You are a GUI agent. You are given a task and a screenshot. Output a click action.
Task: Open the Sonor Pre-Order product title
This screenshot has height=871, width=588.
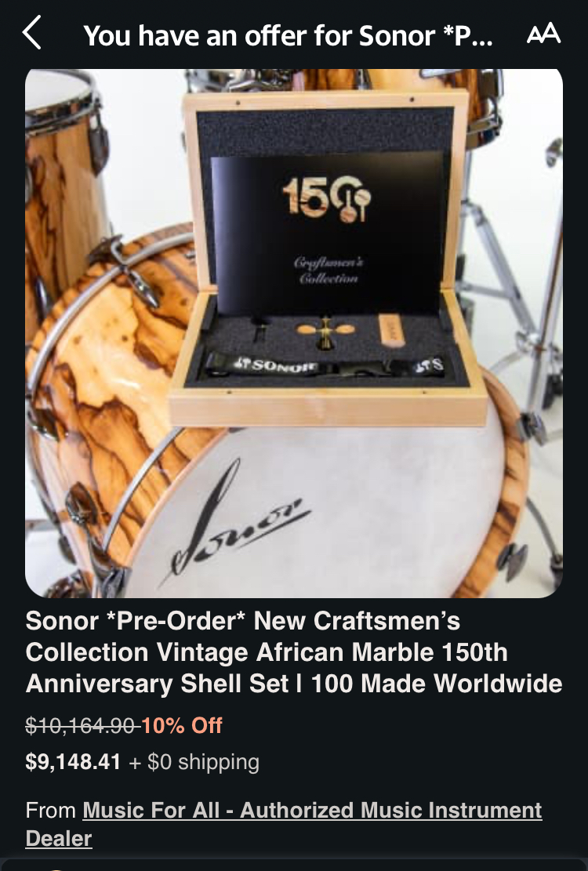click(294, 652)
